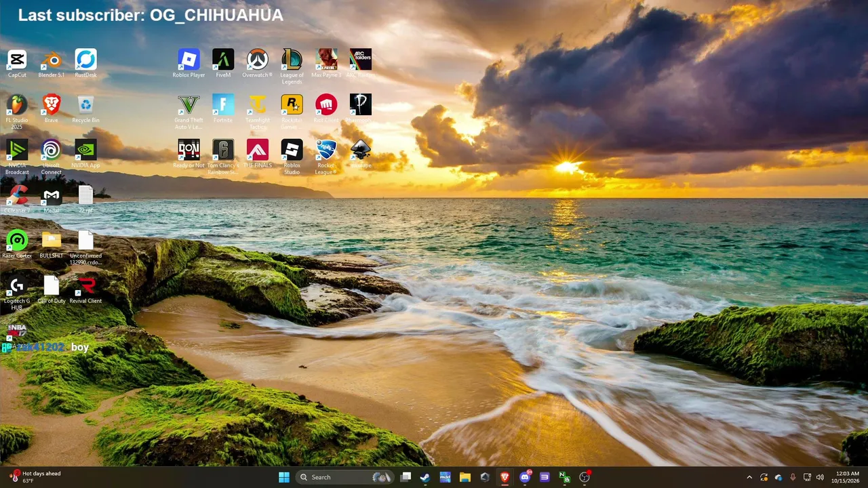Viewport: 868px width, 488px height.
Task: Select the Recycle Bin on the desktop
Action: (85, 108)
